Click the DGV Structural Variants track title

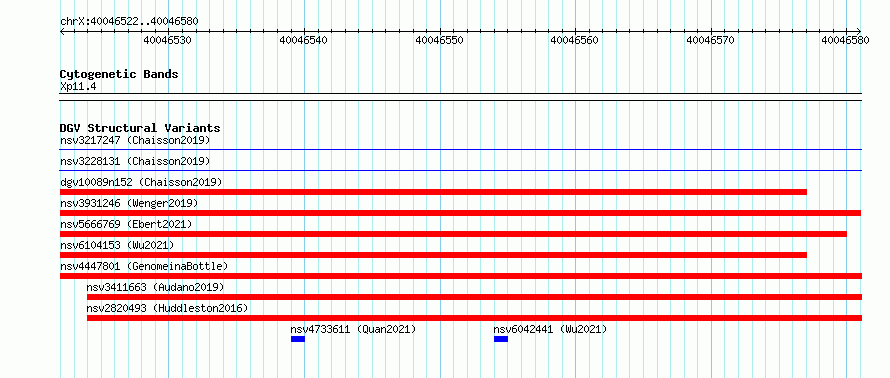click(x=140, y=128)
